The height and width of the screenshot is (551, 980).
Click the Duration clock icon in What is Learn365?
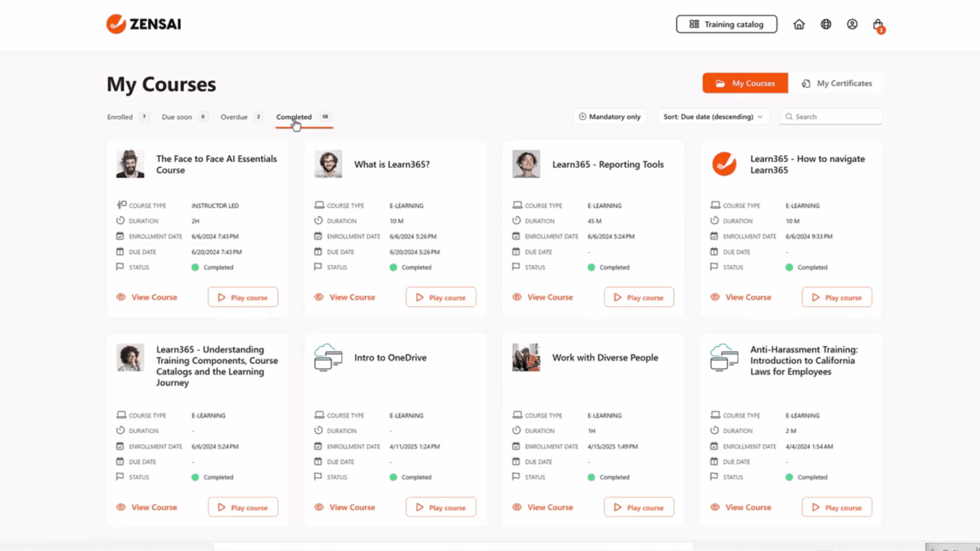318,220
